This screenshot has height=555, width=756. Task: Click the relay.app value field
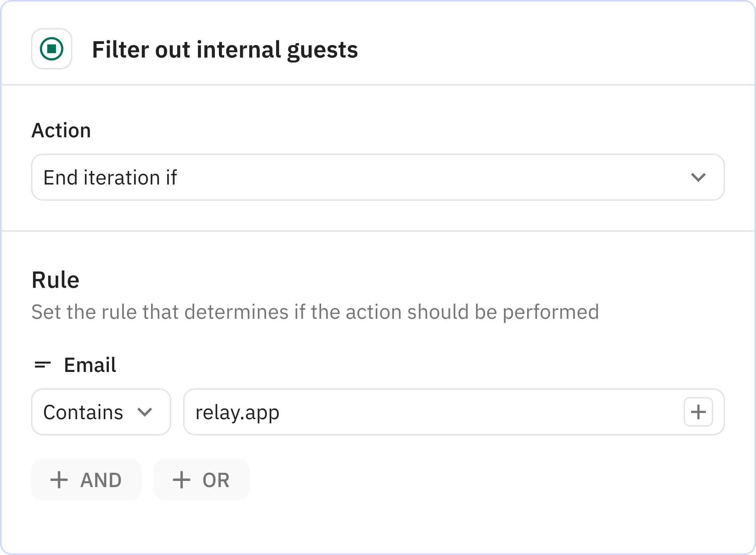pyautogui.click(x=406, y=411)
